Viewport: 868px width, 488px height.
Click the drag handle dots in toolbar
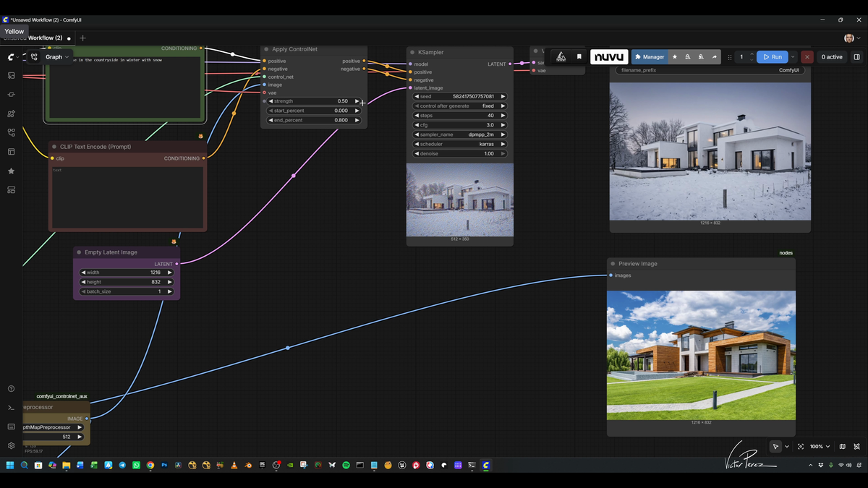pos(729,57)
